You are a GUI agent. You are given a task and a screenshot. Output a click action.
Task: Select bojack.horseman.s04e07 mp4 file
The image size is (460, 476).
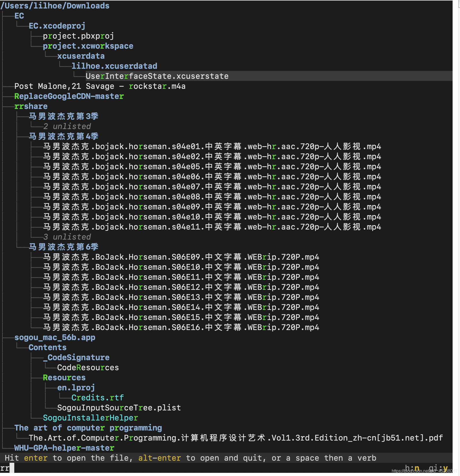(212, 187)
